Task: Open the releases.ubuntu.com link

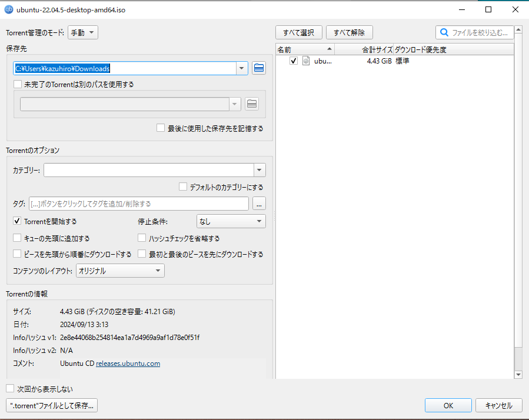Action: click(128, 364)
